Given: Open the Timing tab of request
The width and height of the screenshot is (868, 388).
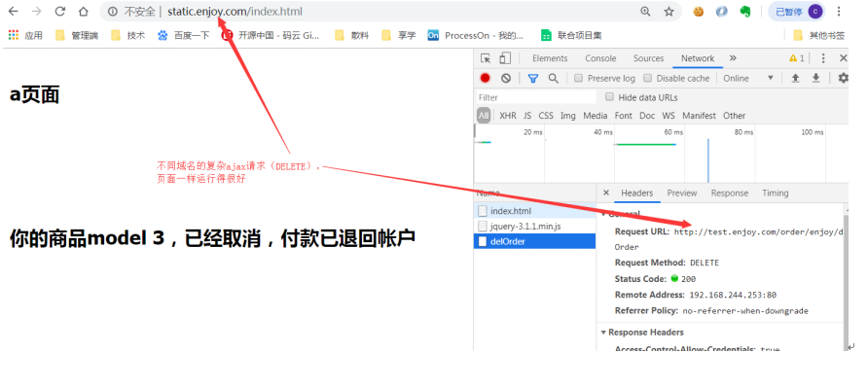Looking at the screenshot, I should [x=775, y=193].
